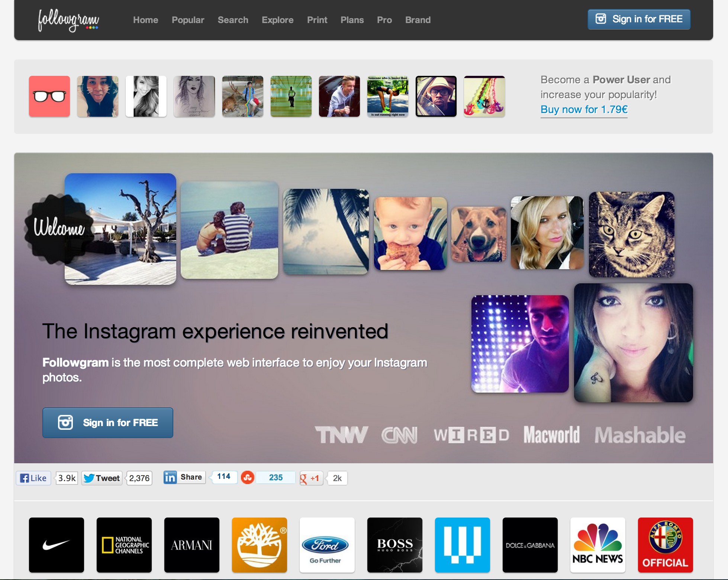The image size is (728, 580).
Task: Click the Mashable press logo
Action: (x=640, y=435)
